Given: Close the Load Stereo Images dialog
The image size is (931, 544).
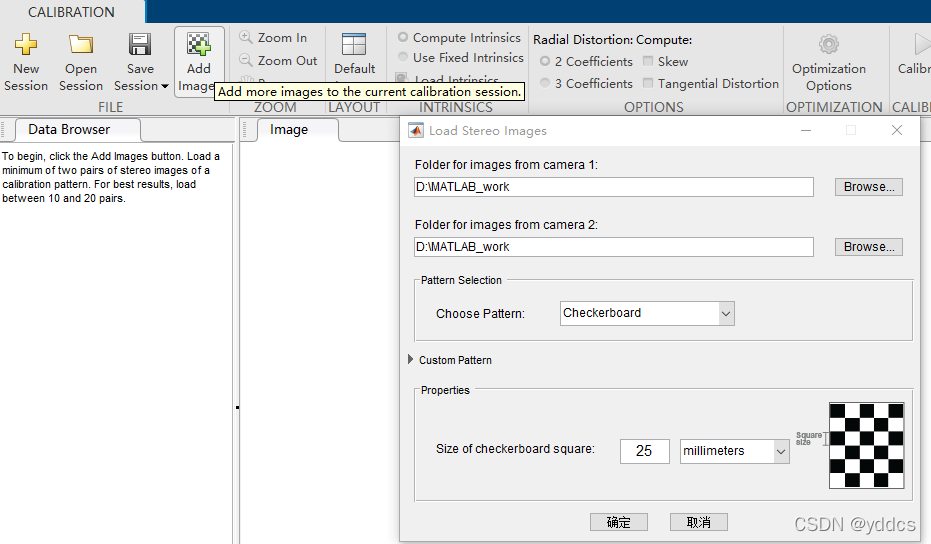Looking at the screenshot, I should 897,130.
